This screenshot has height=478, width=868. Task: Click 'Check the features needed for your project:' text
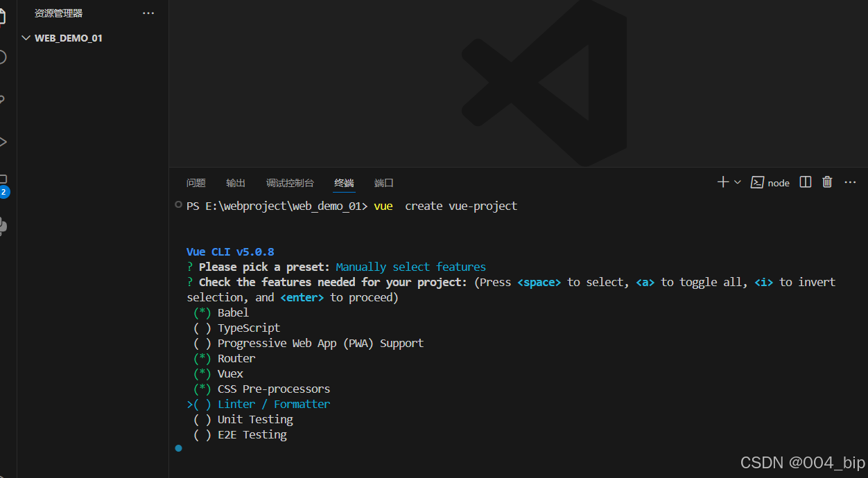333,283
